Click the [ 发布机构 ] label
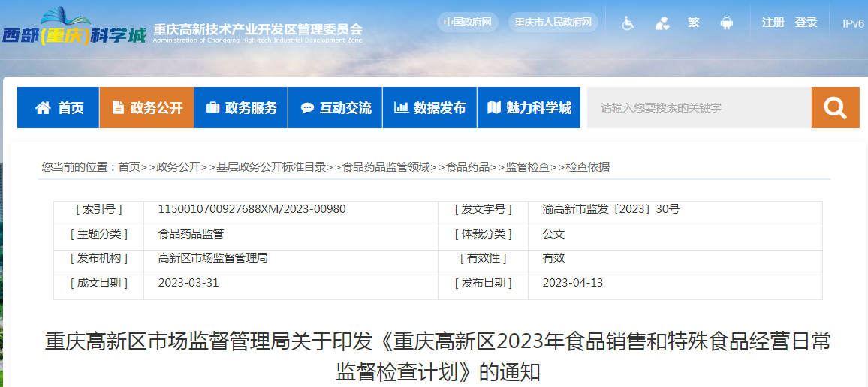The height and width of the screenshot is (387, 868). [99, 258]
